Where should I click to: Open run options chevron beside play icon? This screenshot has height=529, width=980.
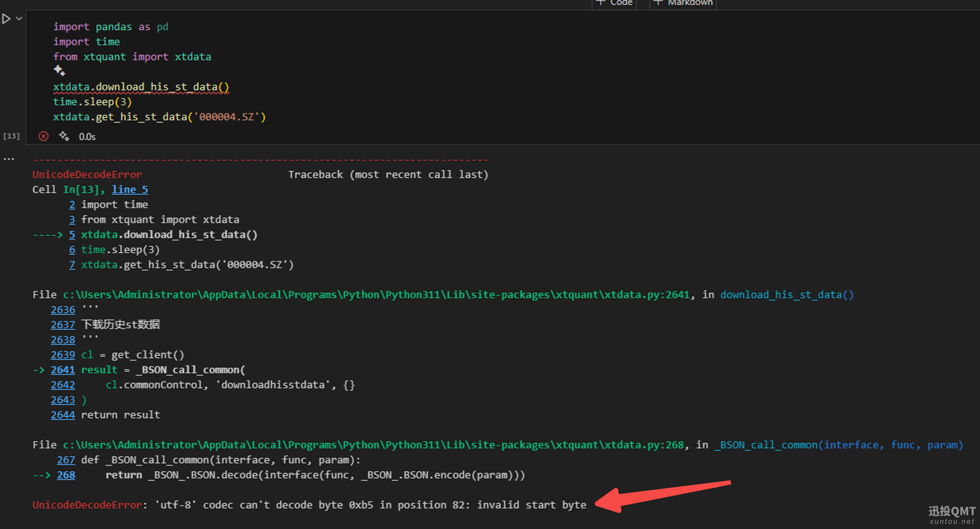click(19, 19)
